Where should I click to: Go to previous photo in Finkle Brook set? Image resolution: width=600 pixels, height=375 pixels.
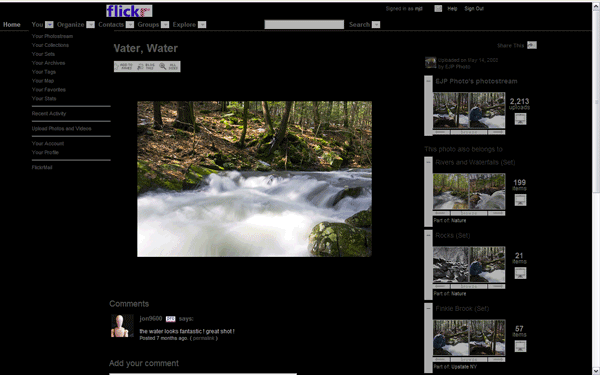point(441,360)
